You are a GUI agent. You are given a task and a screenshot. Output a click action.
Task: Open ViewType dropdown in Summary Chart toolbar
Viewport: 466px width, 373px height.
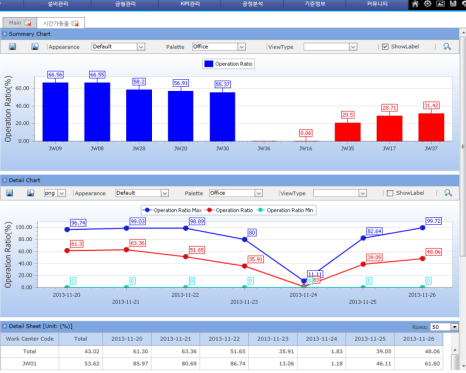pos(353,47)
